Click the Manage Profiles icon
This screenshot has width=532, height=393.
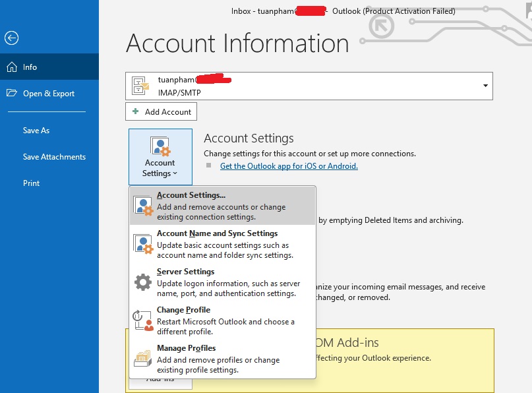143,358
